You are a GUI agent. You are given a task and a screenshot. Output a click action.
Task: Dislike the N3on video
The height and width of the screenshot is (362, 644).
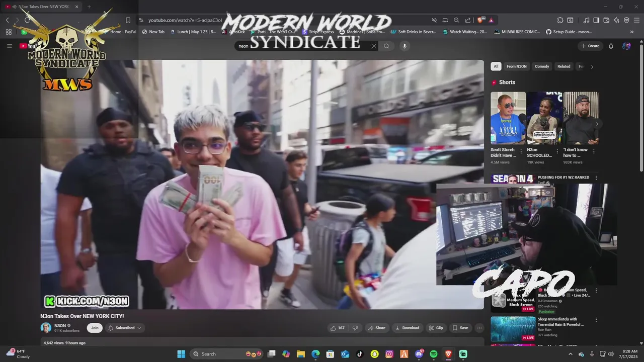coord(355,328)
